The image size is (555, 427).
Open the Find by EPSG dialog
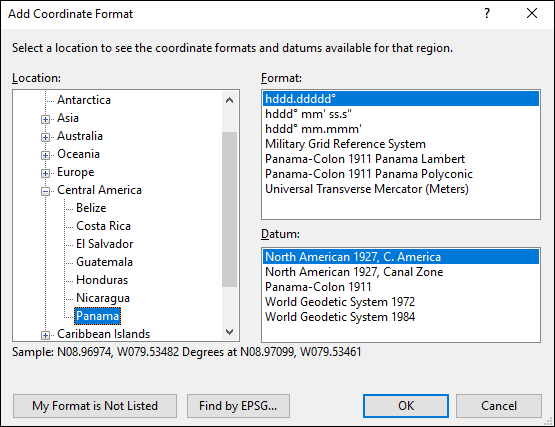[238, 406]
